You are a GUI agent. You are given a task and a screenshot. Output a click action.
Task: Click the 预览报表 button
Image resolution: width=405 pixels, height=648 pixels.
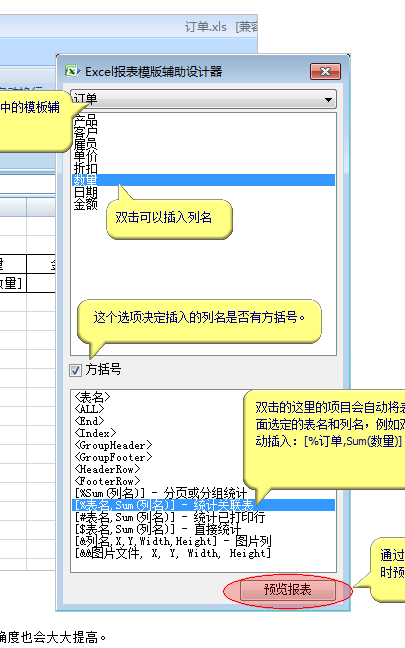tap(288, 589)
